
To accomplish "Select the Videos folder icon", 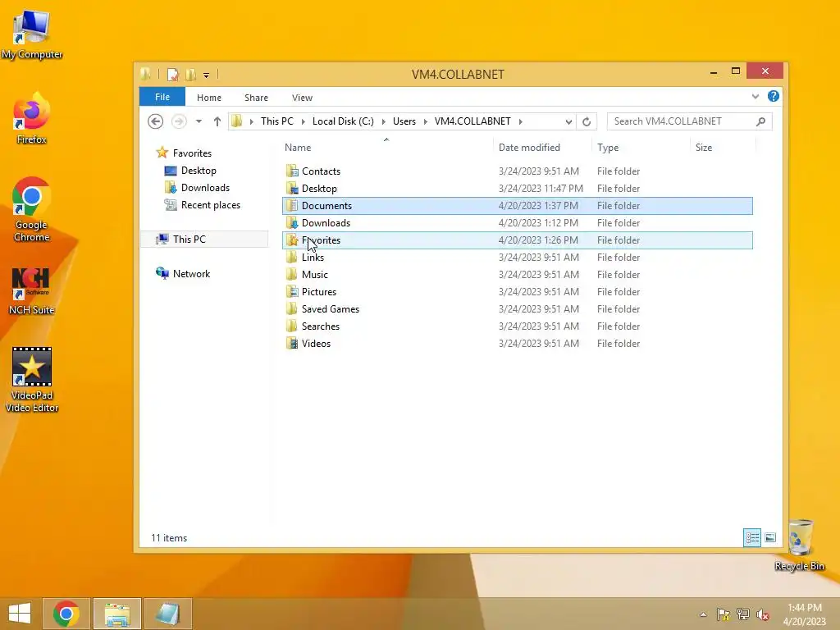I will coord(292,344).
